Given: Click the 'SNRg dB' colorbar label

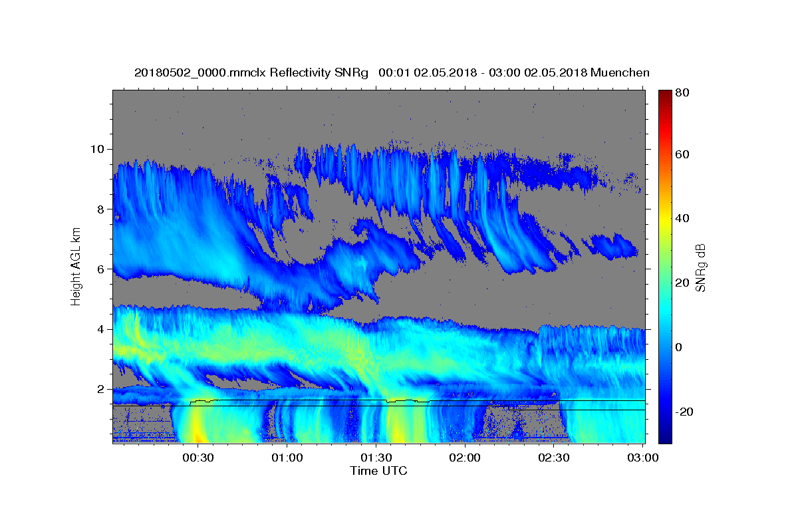Looking at the screenshot, I should pyautogui.click(x=701, y=268).
